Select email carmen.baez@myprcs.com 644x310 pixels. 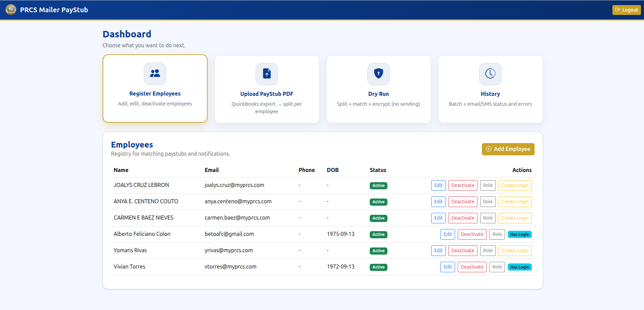pyautogui.click(x=237, y=218)
